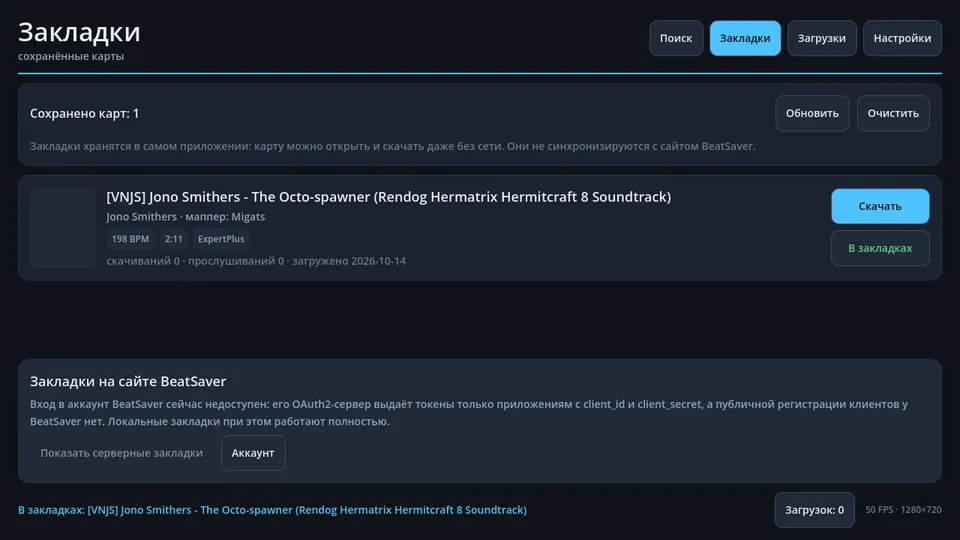Click the Сохранено карт: 1 label

84,113
